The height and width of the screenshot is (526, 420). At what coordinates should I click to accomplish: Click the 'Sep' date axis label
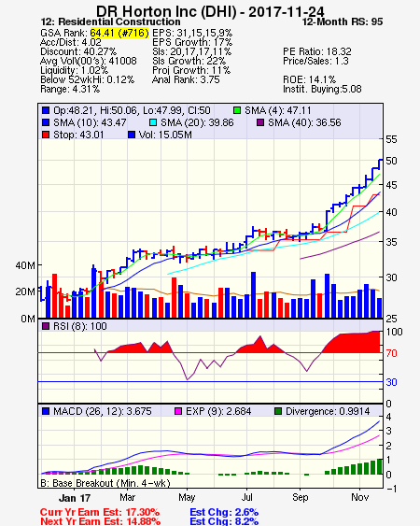(x=300, y=497)
